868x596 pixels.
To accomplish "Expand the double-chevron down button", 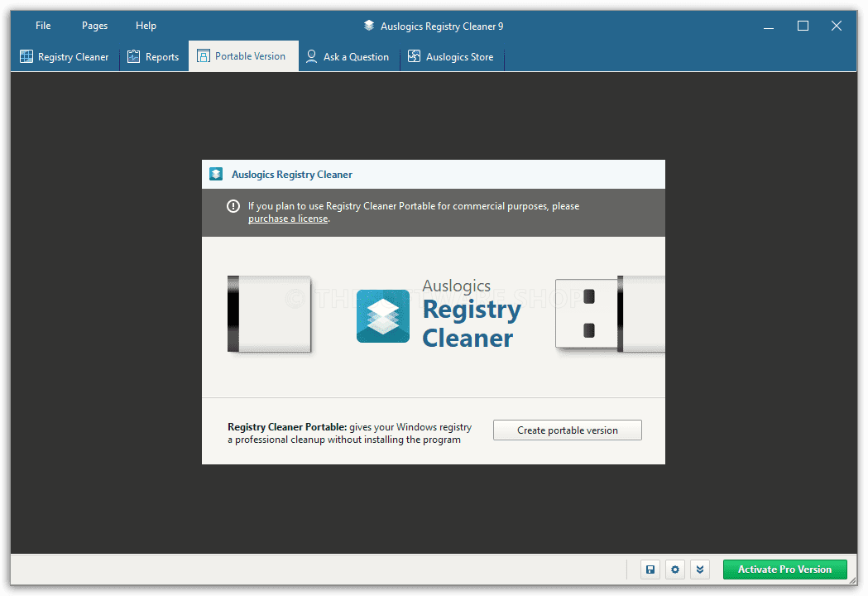I will [700, 570].
